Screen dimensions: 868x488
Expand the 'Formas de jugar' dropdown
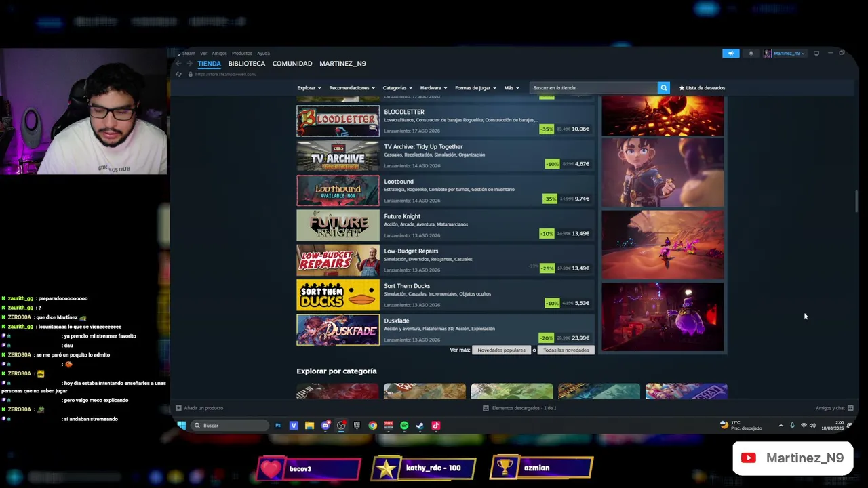pyautogui.click(x=475, y=87)
